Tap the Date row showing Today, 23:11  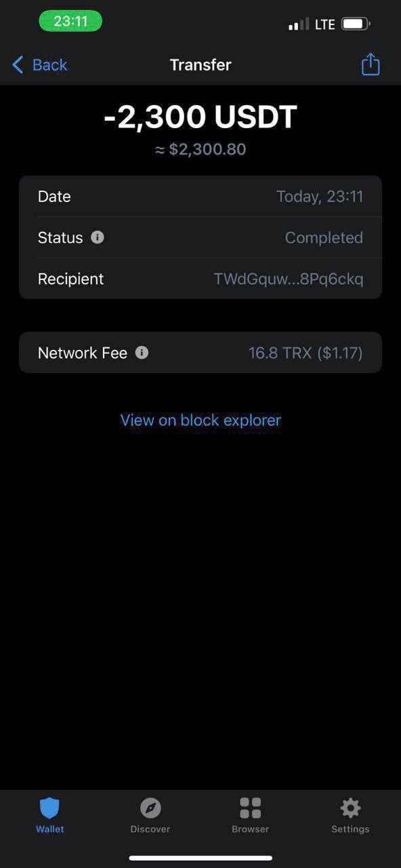click(200, 197)
